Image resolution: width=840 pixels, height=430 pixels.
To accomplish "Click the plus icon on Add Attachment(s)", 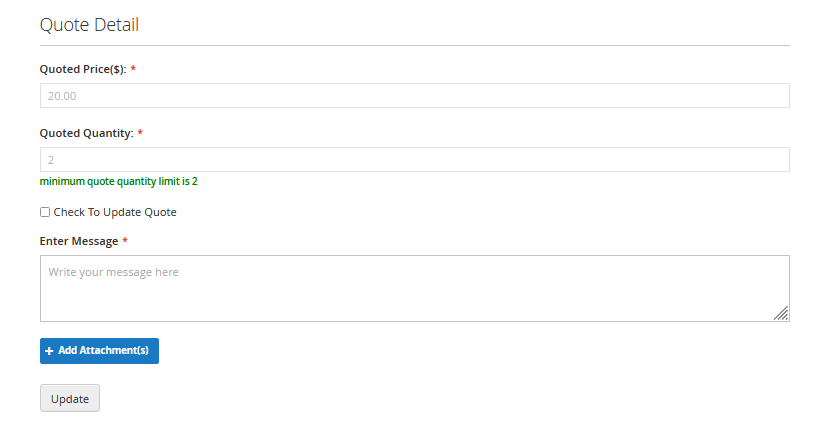I will 49,351.
